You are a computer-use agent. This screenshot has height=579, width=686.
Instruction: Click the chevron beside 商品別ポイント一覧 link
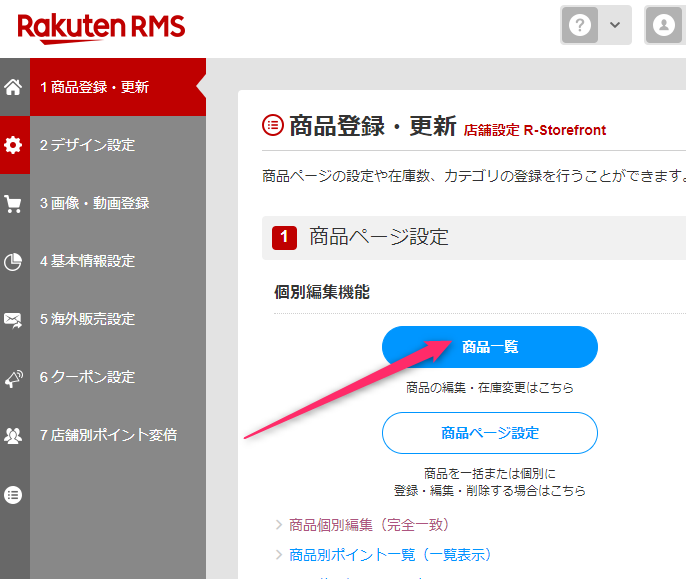coord(279,555)
